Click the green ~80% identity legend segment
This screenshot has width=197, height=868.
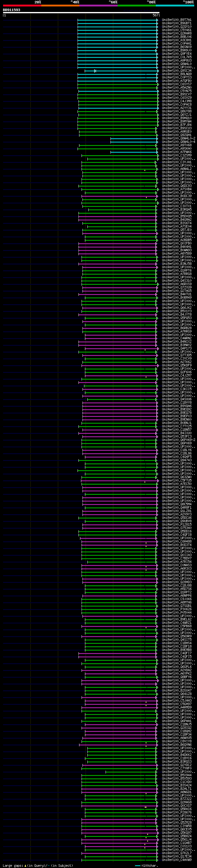[x=137, y=6]
